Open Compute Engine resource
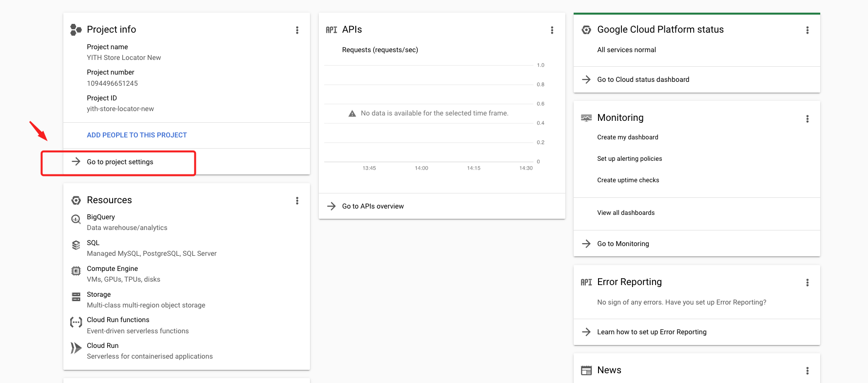Viewport: 868px width, 383px height. click(112, 268)
